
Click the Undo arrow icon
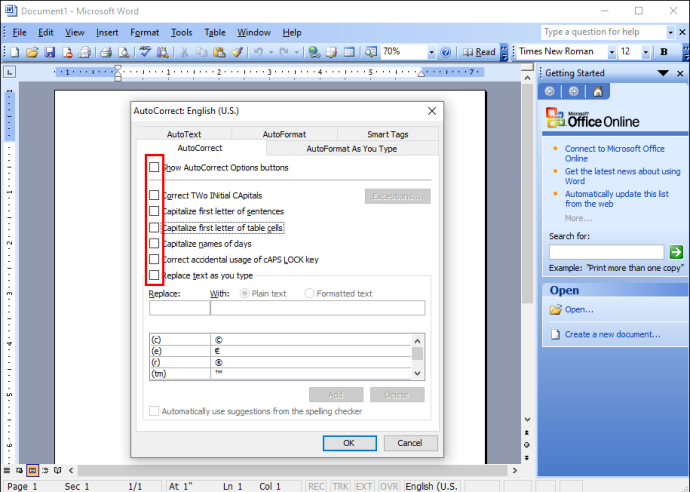[258, 52]
